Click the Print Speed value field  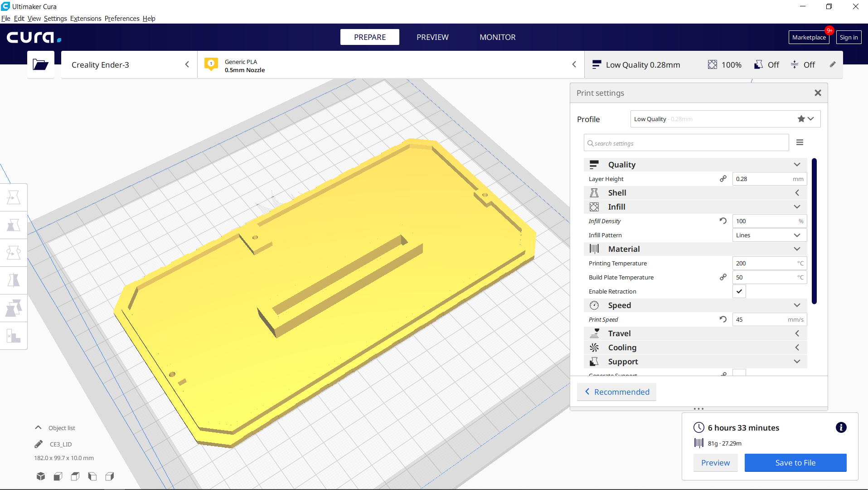pos(770,319)
